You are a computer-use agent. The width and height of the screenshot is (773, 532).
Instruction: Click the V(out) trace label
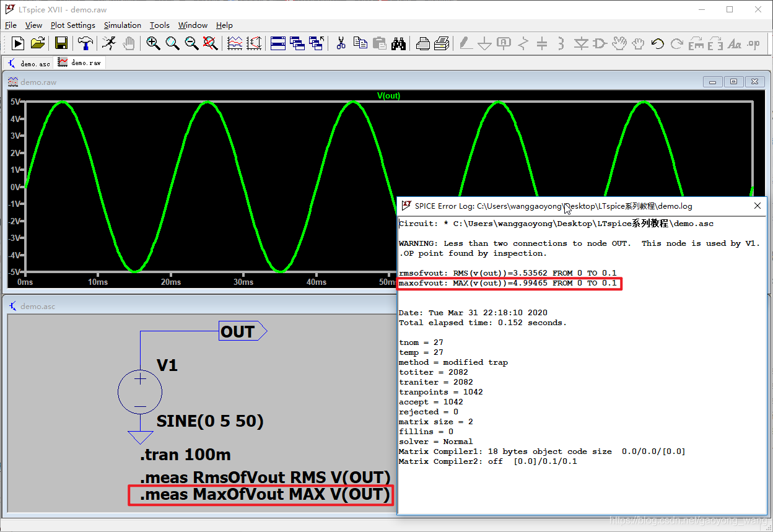(388, 95)
